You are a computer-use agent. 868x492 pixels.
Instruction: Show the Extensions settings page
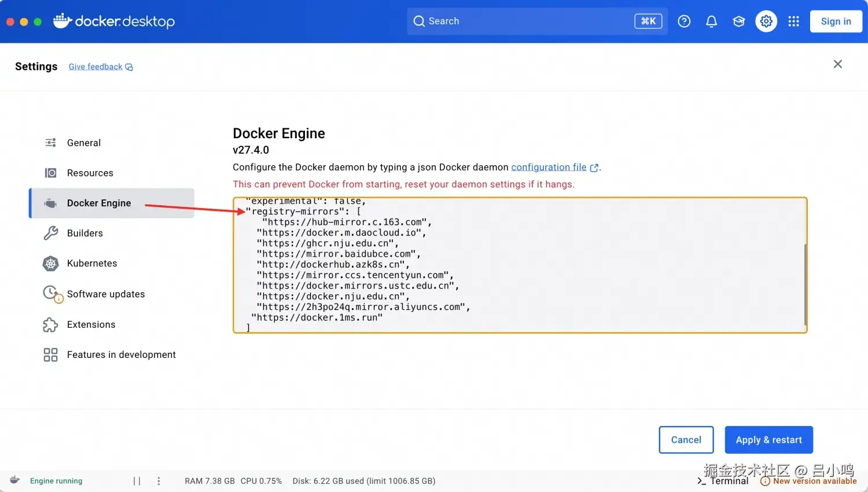tap(91, 324)
